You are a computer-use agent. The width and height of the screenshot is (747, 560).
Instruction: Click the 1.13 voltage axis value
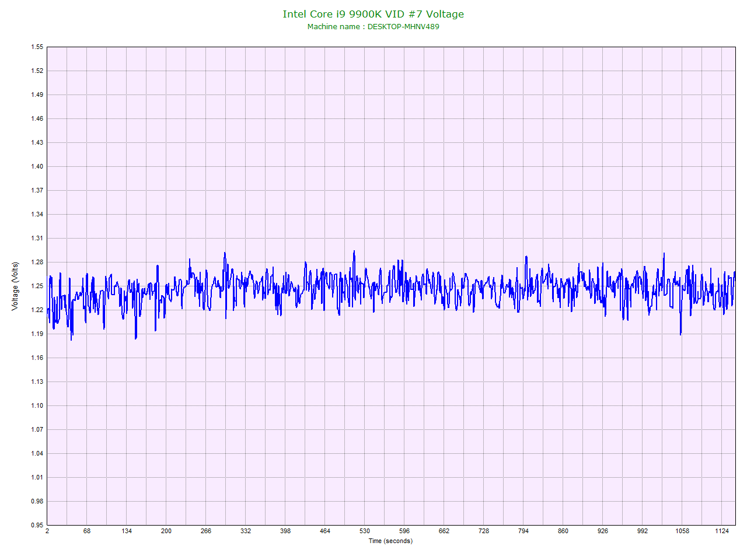coord(37,382)
